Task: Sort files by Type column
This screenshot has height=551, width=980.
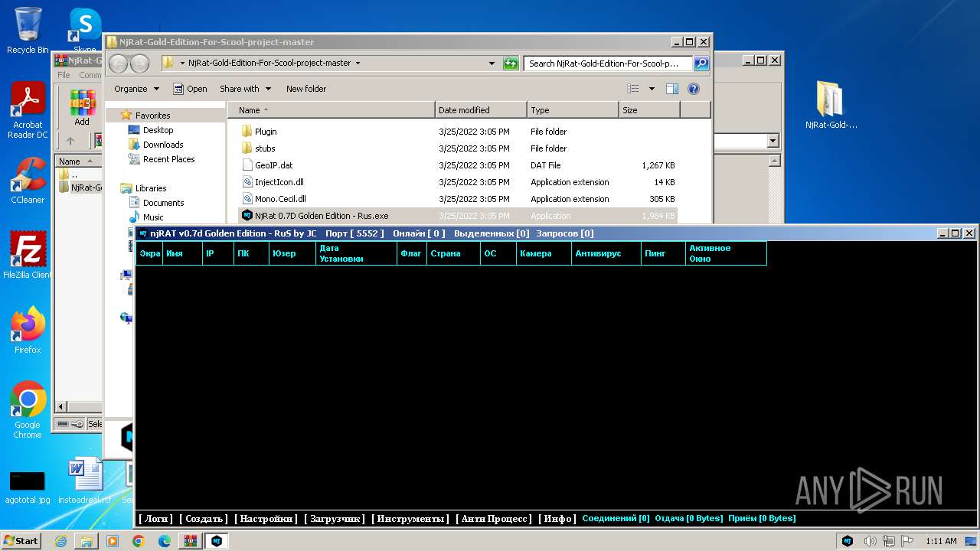Action: 573,110
